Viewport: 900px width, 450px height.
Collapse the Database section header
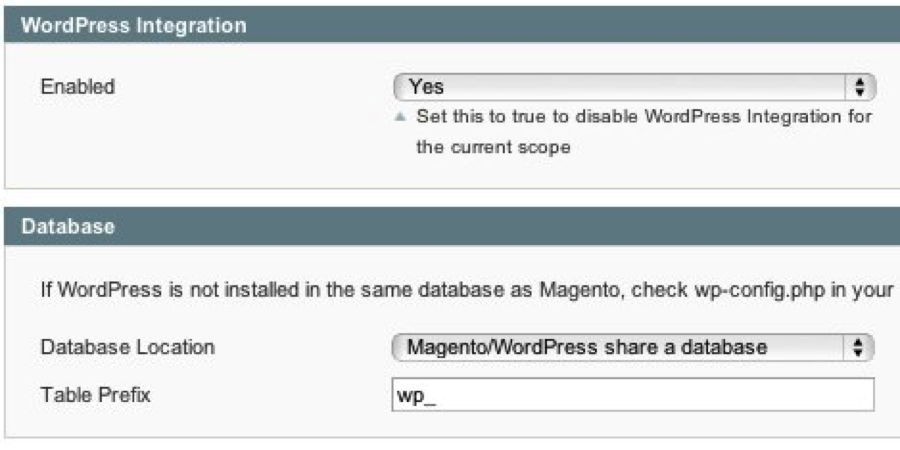(x=450, y=227)
